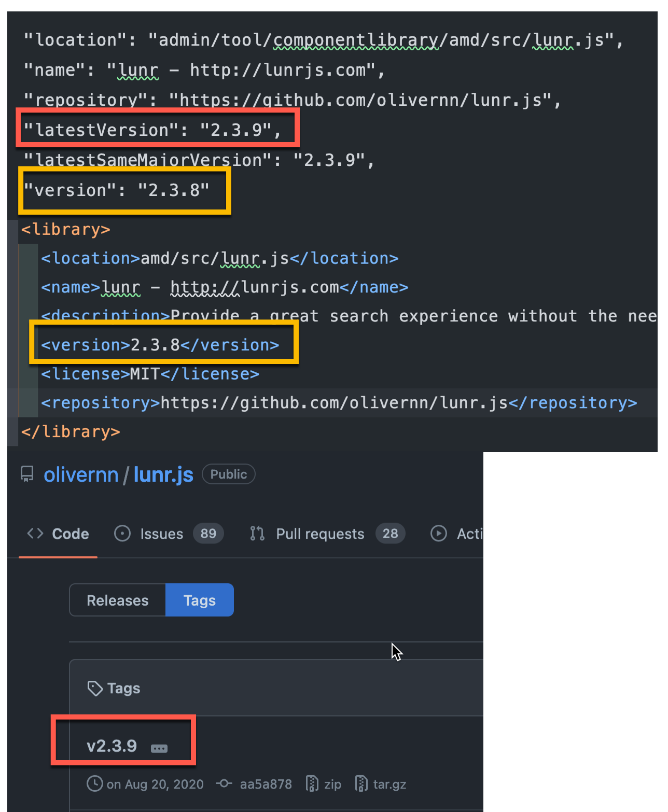
Task: Open the Issues tab
Action: (169, 534)
